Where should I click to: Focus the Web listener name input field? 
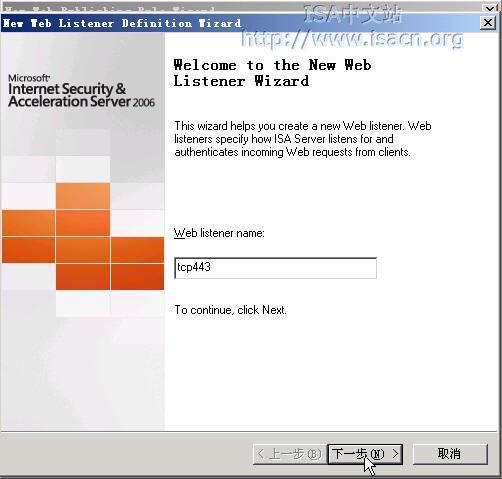(275, 268)
